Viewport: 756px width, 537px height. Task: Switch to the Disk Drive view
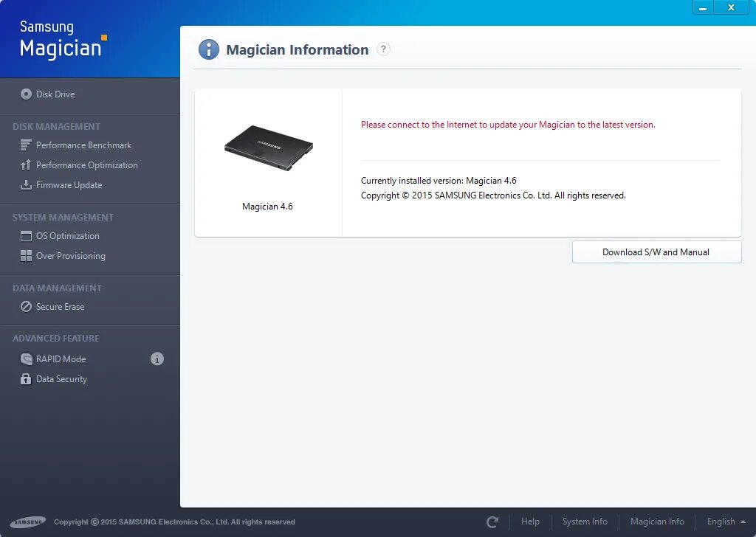coord(55,94)
